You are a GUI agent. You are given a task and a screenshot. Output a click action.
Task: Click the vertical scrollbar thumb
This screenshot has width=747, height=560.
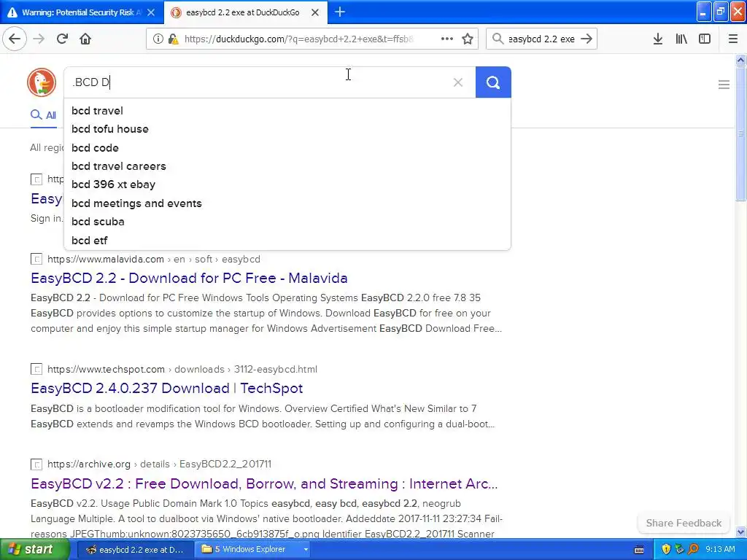740,134
